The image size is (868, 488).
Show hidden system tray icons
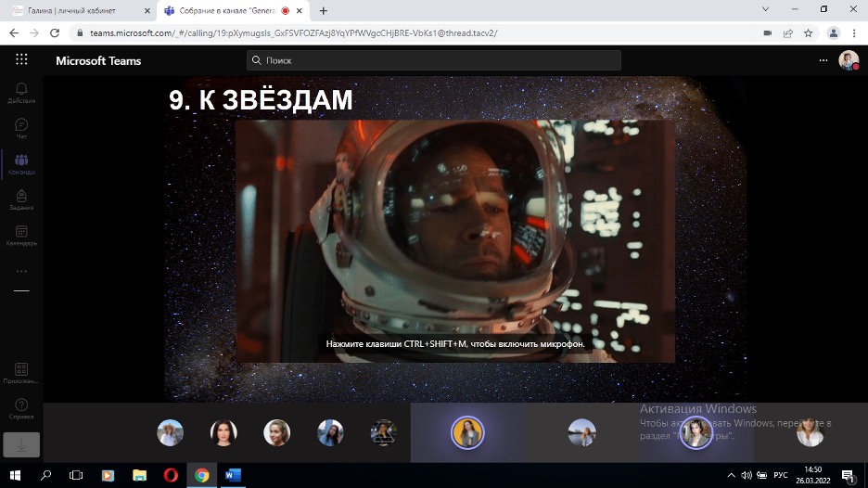732,475
